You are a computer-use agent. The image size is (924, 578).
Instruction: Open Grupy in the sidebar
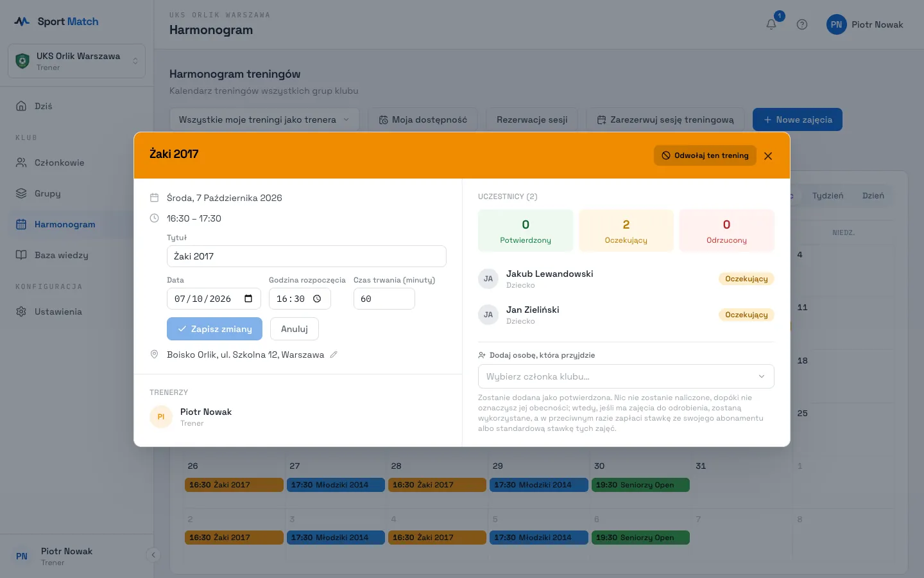pos(77,193)
